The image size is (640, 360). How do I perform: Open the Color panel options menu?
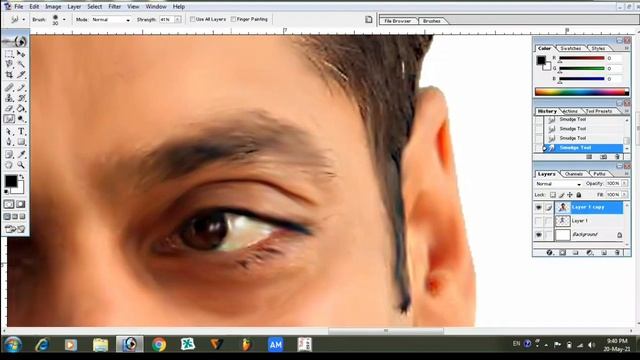point(627,48)
